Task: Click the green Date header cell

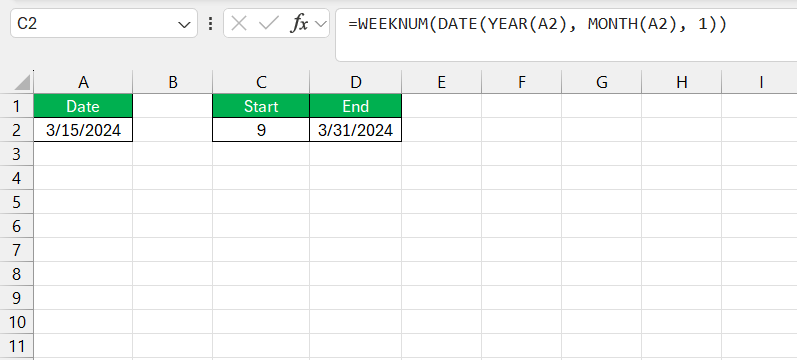Action: pyautogui.click(x=83, y=106)
